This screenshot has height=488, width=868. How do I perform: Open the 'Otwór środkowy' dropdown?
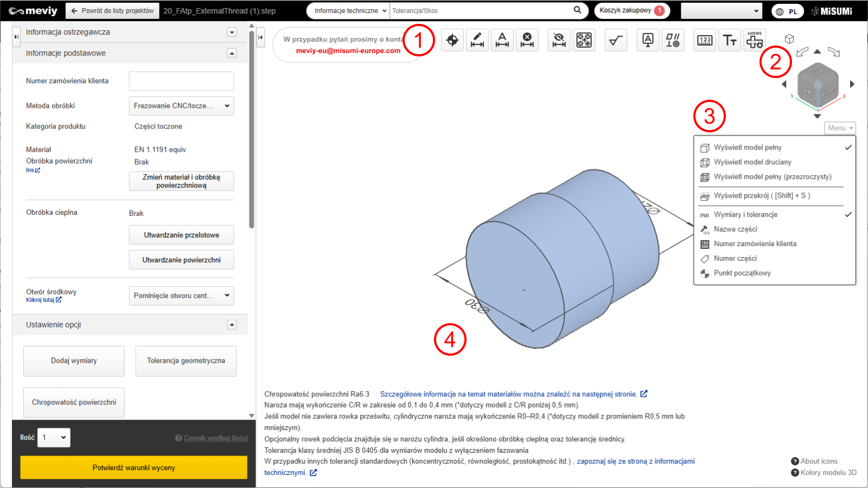(181, 296)
